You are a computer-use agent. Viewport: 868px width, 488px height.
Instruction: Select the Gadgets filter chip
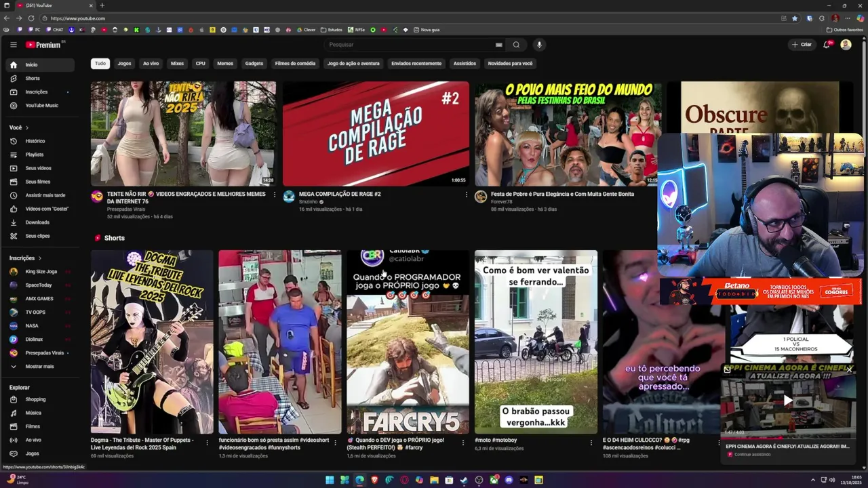pos(254,64)
